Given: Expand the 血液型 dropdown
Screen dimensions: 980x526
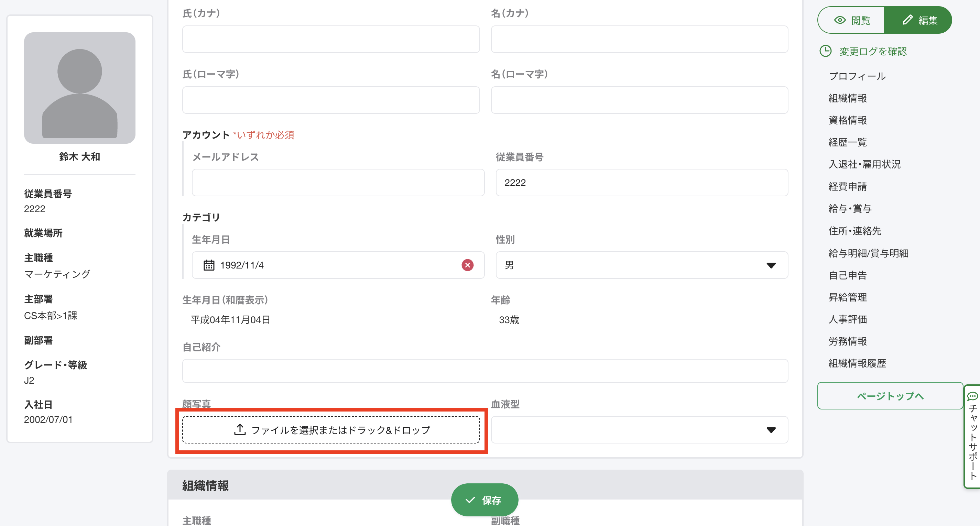Looking at the screenshot, I should tap(639, 430).
